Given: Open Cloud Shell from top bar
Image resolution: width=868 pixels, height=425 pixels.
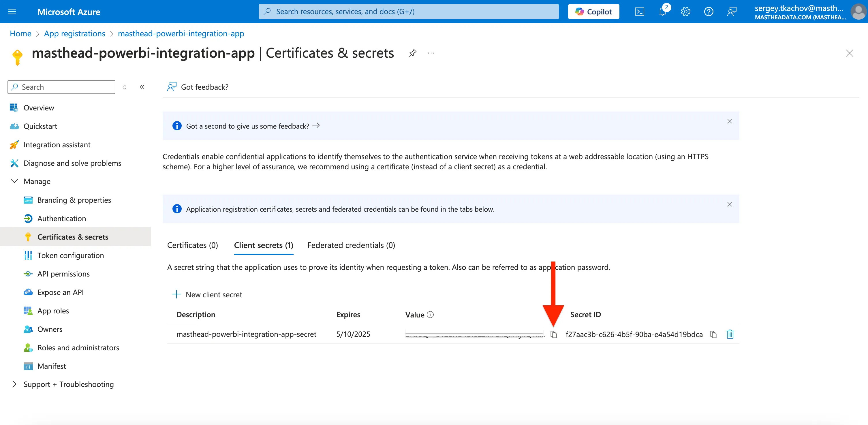Looking at the screenshot, I should tap(639, 12).
